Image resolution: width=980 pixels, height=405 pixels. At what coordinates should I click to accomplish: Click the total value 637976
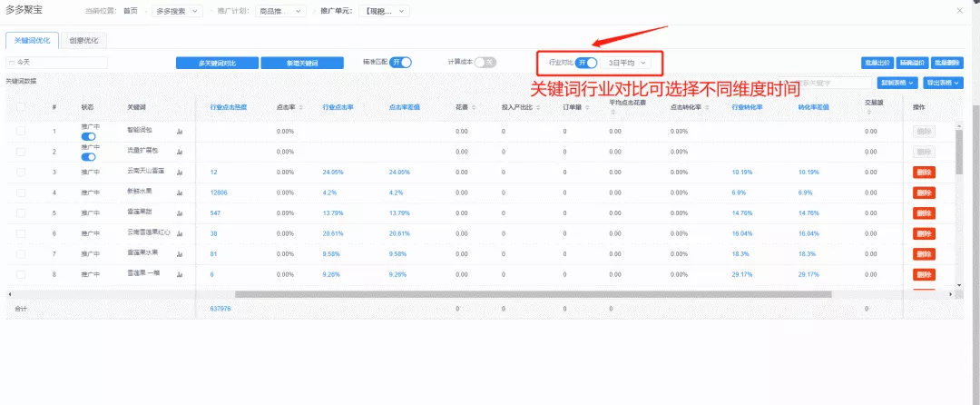(220, 309)
